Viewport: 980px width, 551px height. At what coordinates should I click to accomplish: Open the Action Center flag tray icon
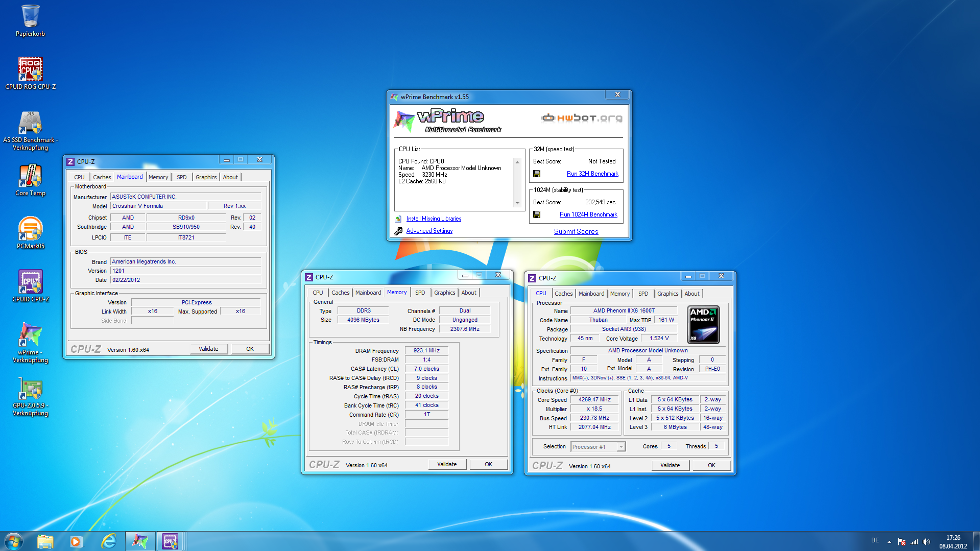tap(902, 541)
